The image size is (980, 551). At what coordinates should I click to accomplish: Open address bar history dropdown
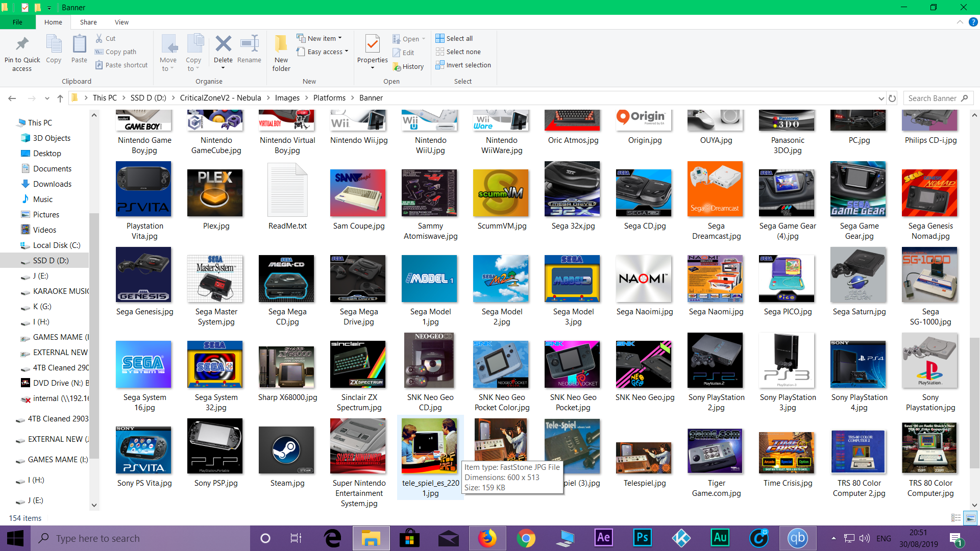coord(881,98)
